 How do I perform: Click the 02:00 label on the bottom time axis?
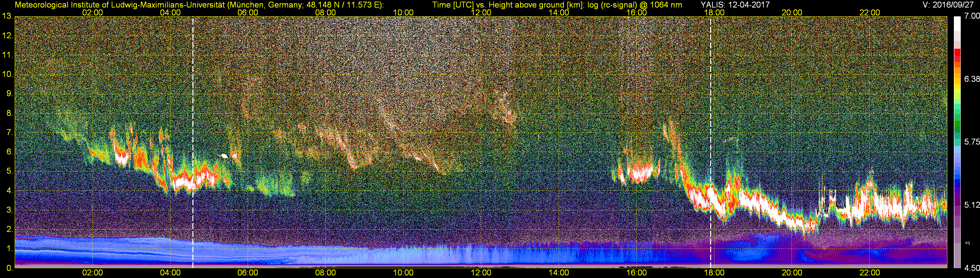(x=92, y=273)
